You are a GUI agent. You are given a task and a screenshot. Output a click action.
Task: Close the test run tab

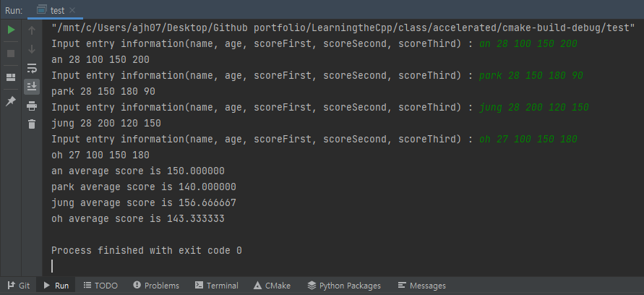coord(72,10)
